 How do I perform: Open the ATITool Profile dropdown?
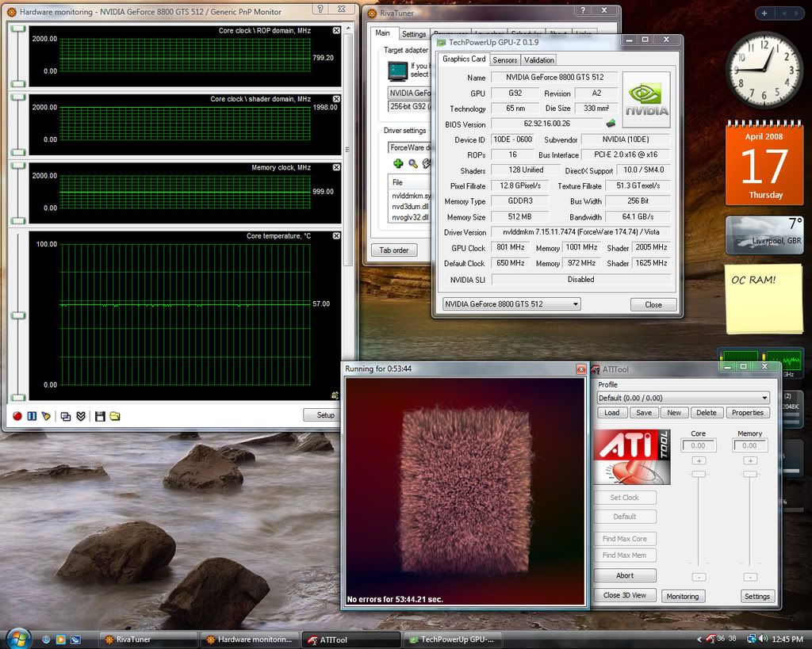tap(764, 398)
